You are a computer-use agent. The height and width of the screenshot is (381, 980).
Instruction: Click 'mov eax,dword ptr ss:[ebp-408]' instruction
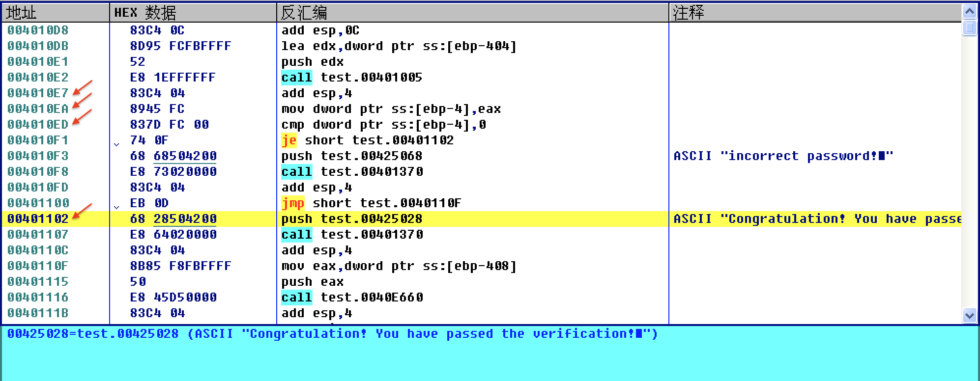pyautogui.click(x=399, y=266)
